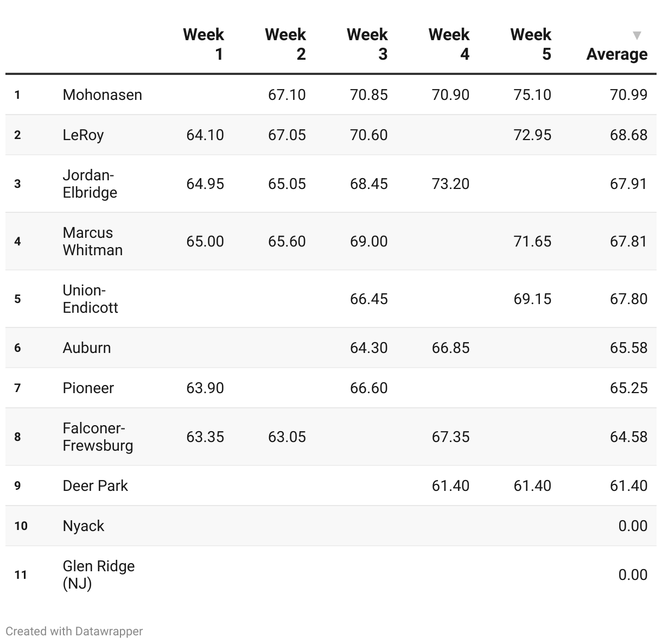Image resolution: width=662 pixels, height=644 pixels.
Task: Select the Glen Ridge (NJ) row label
Action: tap(99, 574)
